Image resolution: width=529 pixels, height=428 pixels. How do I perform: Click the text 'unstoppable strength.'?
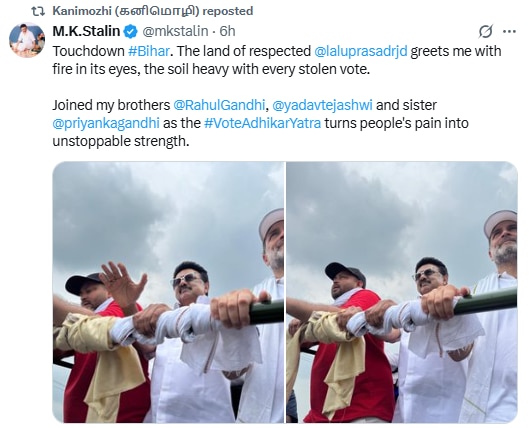pos(121,141)
